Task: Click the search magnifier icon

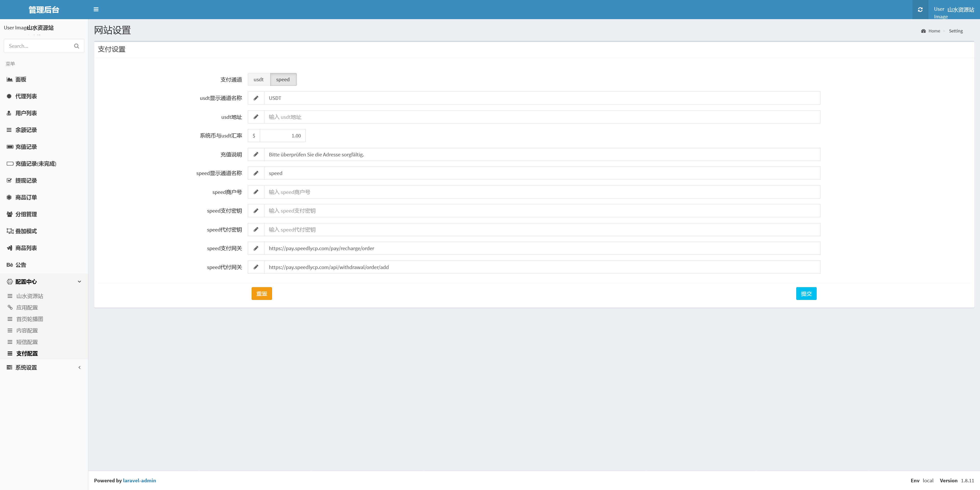Action: (77, 46)
